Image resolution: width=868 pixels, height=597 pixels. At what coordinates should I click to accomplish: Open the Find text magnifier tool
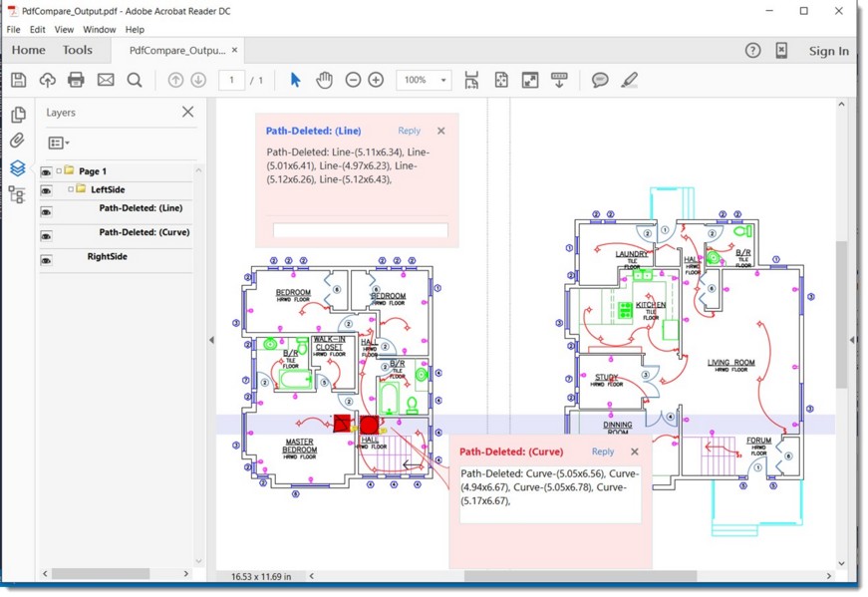coord(135,80)
